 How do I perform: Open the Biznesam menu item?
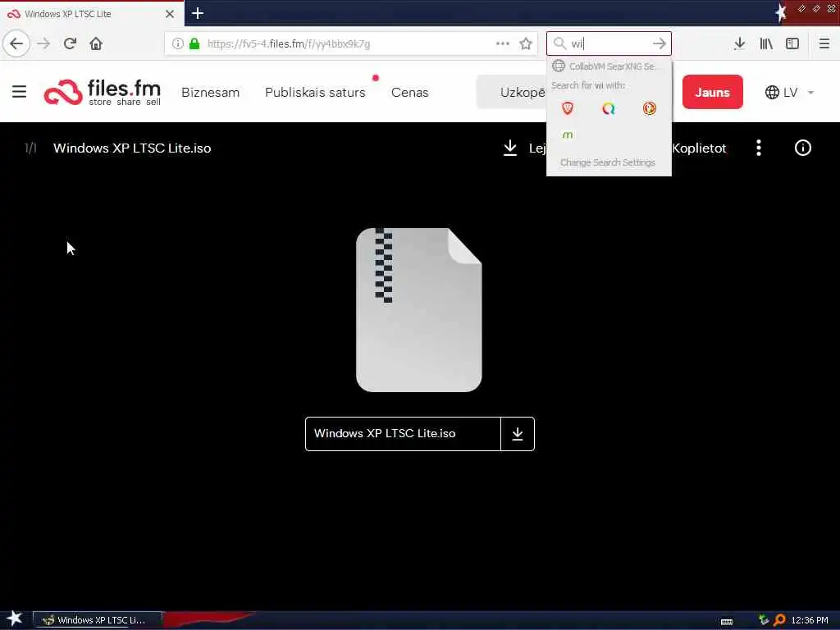[211, 92]
